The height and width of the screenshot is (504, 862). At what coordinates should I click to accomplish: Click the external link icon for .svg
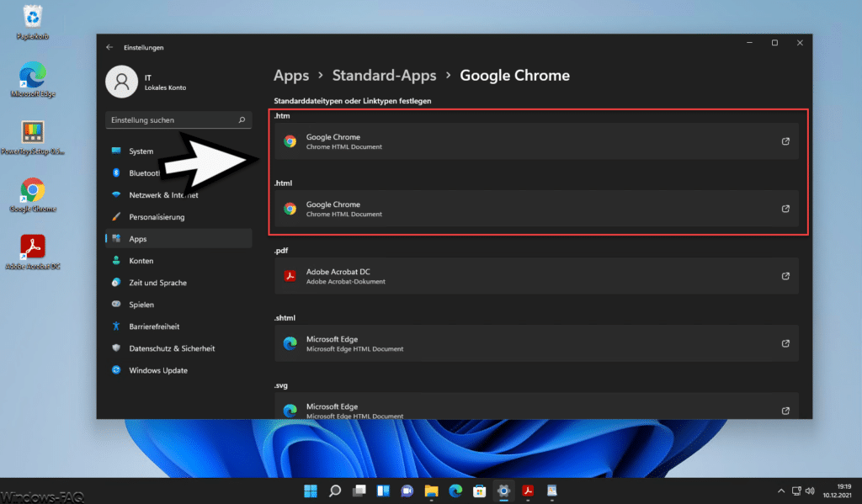785,411
